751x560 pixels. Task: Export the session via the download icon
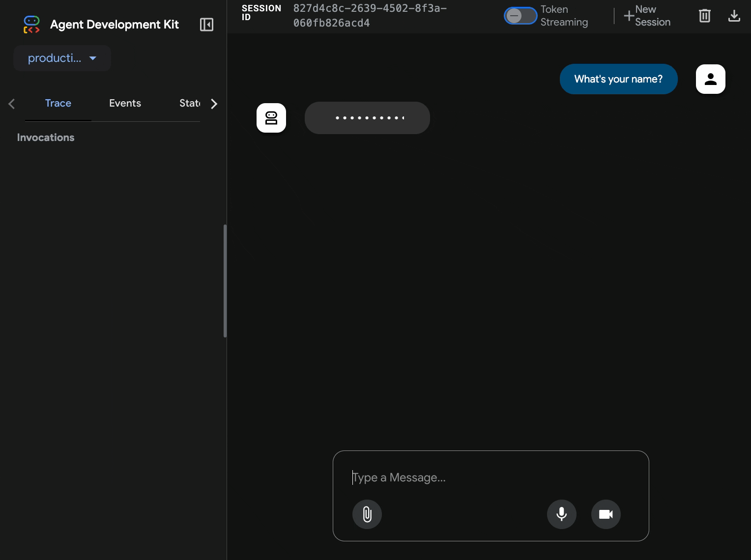734,16
